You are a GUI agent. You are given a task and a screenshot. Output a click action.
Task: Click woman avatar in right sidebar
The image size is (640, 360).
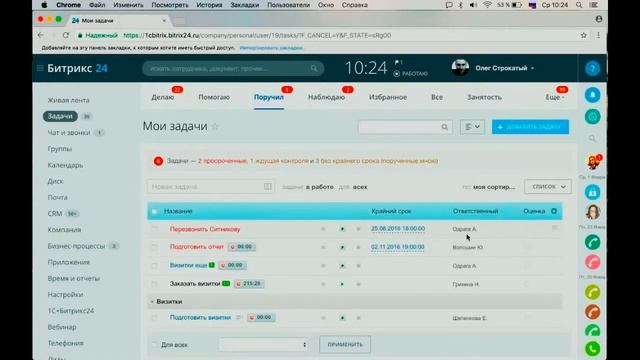click(x=592, y=212)
